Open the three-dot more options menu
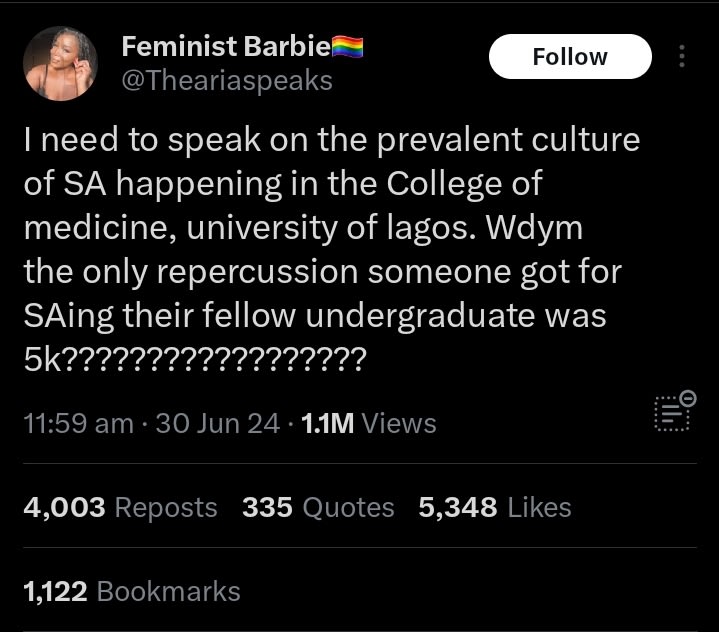The width and height of the screenshot is (719, 632). click(682, 56)
